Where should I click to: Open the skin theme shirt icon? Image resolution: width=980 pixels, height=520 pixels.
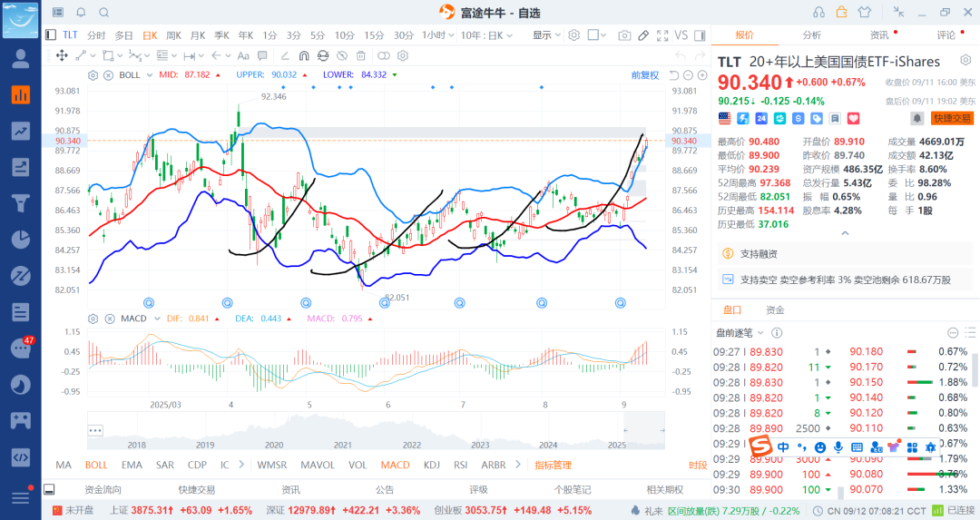[865, 12]
